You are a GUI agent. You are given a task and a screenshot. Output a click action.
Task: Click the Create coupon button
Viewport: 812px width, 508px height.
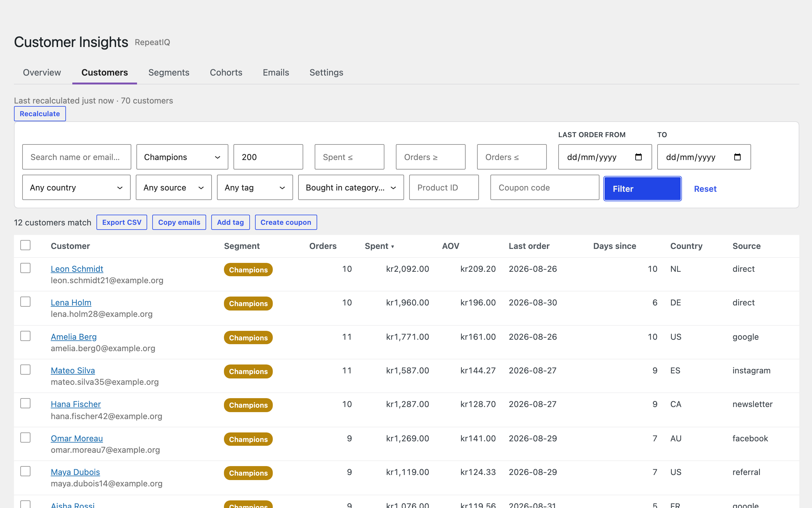click(286, 223)
